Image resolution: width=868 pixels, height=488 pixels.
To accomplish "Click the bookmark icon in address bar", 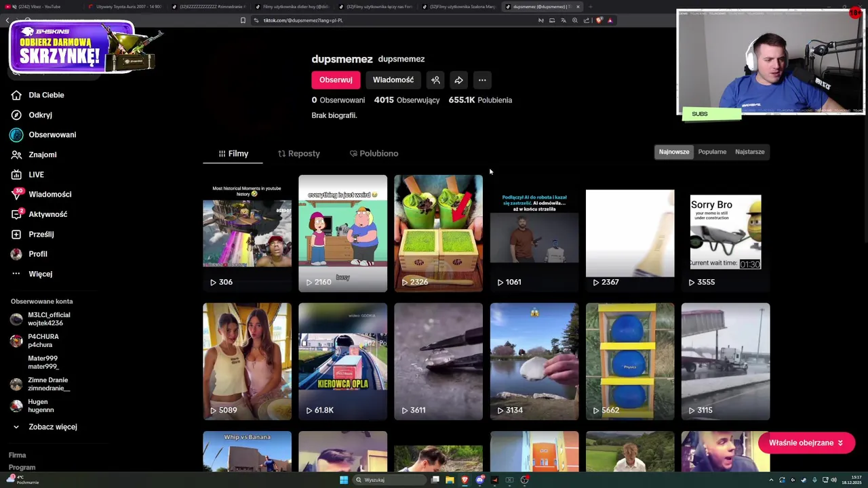I will click(243, 20).
